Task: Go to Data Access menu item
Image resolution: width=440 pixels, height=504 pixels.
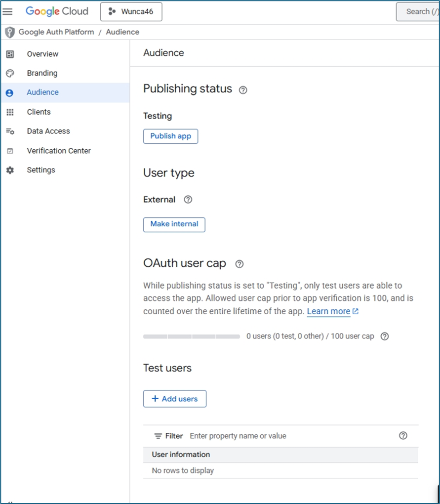Action: coord(48,131)
